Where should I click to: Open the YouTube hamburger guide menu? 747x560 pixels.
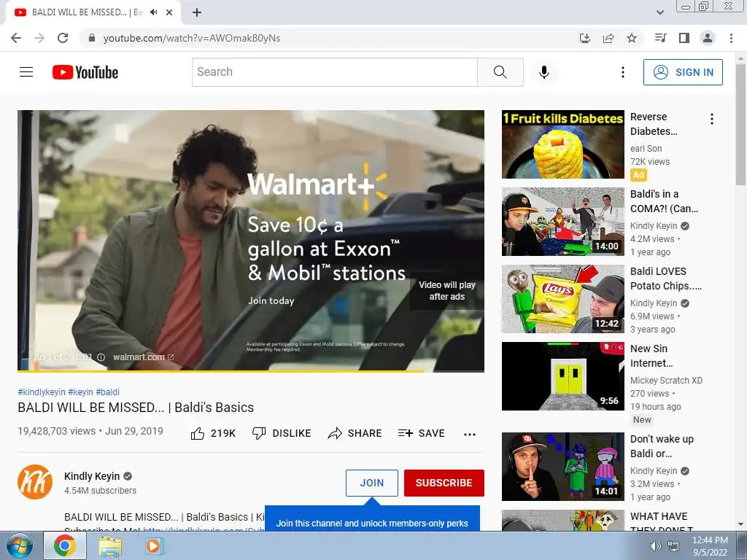26,72
